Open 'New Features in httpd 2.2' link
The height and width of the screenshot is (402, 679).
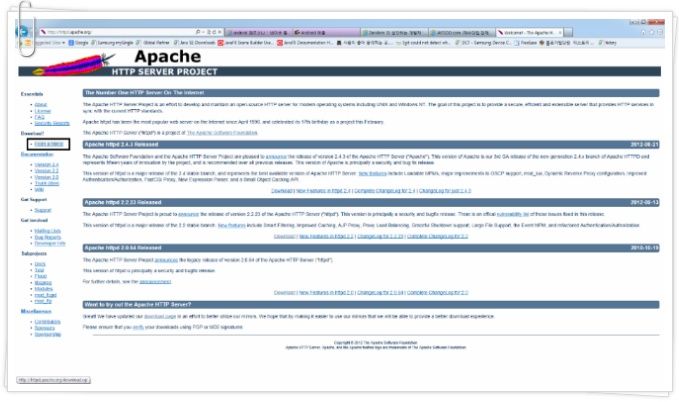326,237
